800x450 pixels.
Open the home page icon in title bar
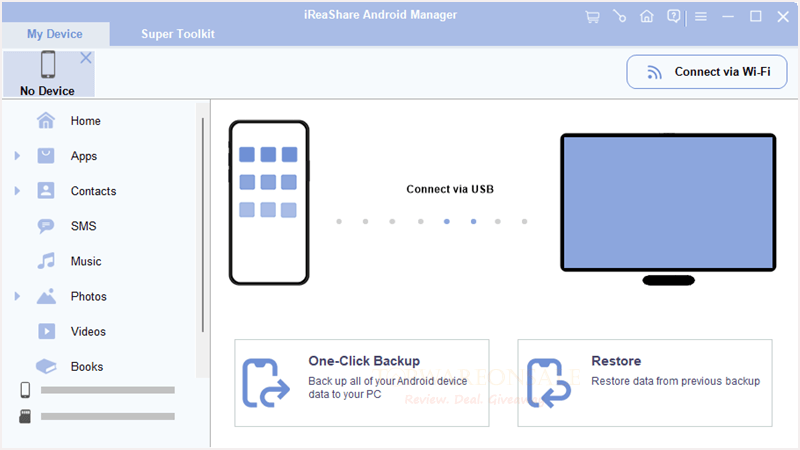(646, 17)
